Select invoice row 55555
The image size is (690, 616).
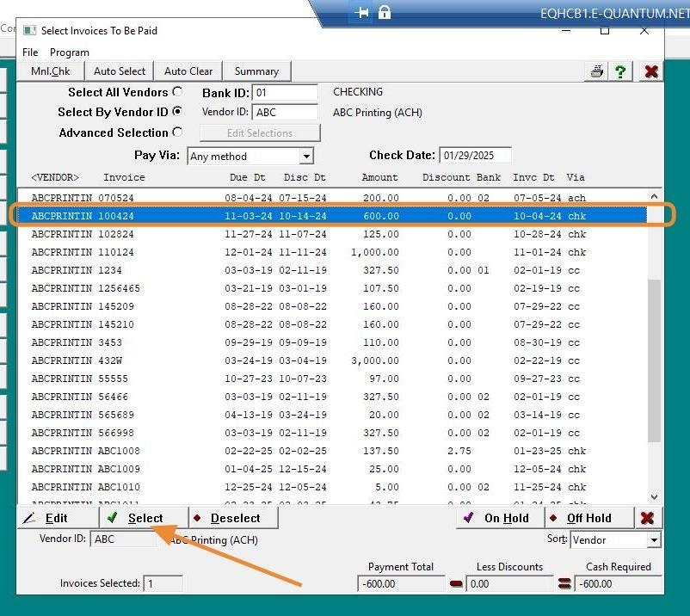(x=332, y=379)
